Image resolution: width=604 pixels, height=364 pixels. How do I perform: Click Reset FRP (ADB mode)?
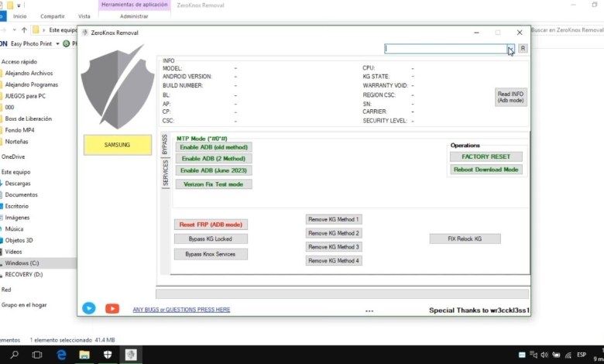(211, 225)
